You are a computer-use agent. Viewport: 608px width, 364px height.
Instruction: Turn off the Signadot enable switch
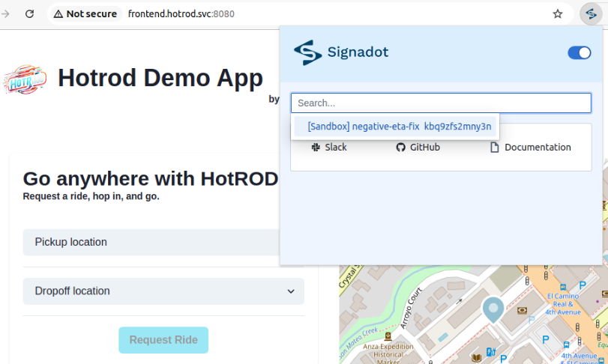click(x=580, y=52)
